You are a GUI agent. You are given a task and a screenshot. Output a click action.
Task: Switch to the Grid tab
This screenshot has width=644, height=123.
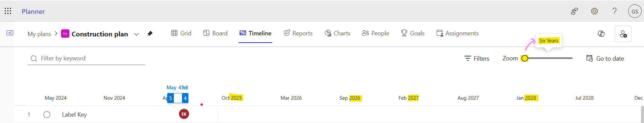pyautogui.click(x=181, y=33)
